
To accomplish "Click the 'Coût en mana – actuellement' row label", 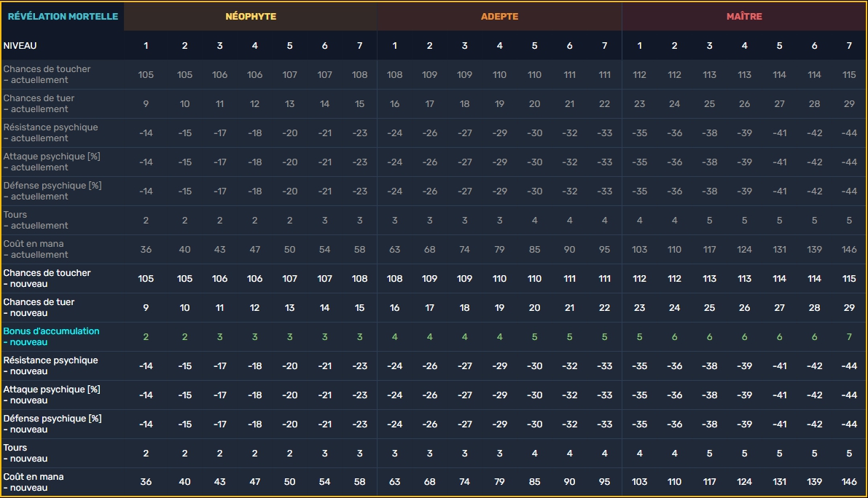I will point(36,249).
